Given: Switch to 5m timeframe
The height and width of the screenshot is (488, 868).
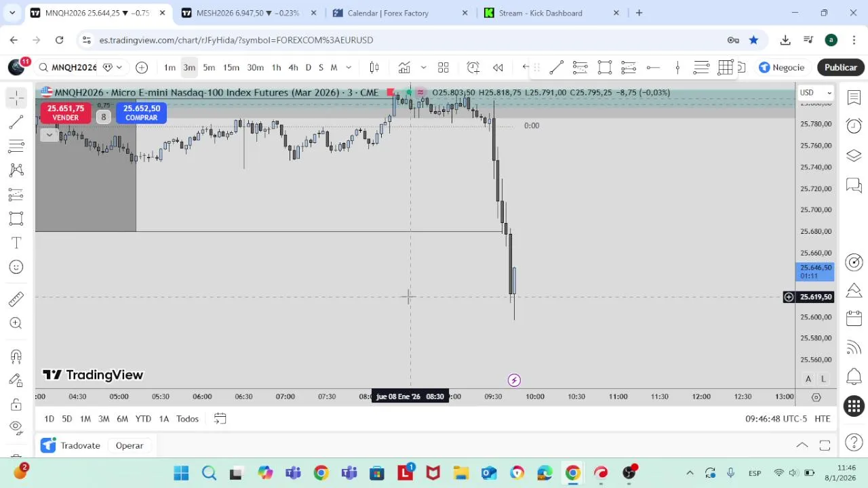Looking at the screenshot, I should (x=209, y=67).
